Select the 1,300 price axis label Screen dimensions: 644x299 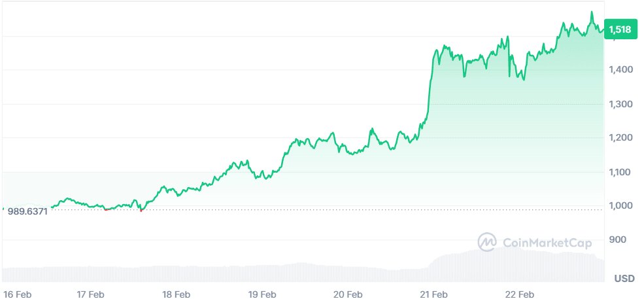pyautogui.click(x=620, y=104)
